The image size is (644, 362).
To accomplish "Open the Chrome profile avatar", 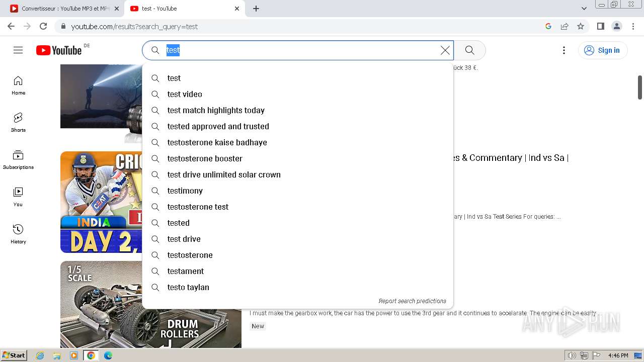I will point(616,26).
